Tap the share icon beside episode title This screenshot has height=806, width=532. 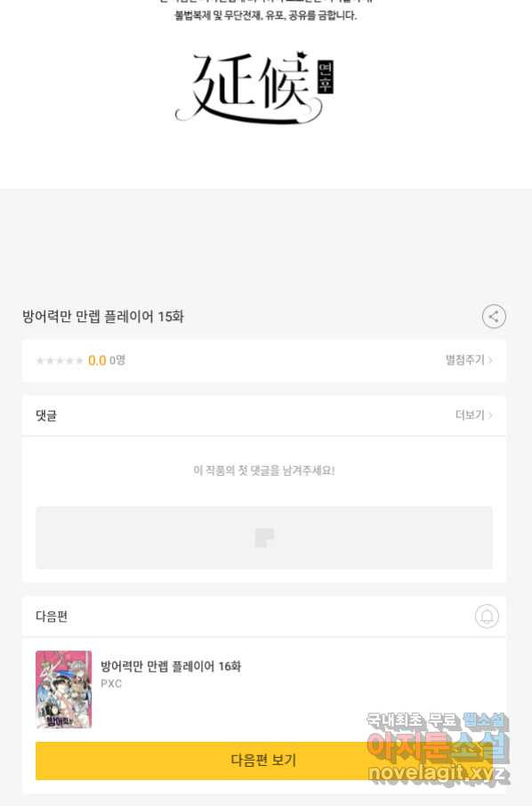point(494,316)
